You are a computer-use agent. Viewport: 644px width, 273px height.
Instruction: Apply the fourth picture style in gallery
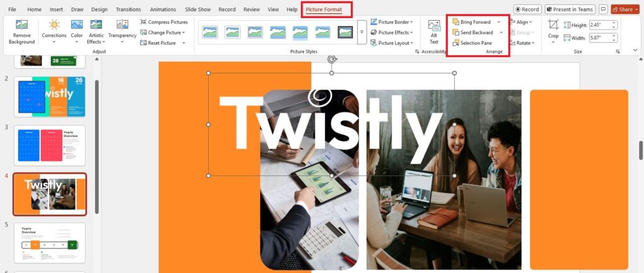pos(277,32)
